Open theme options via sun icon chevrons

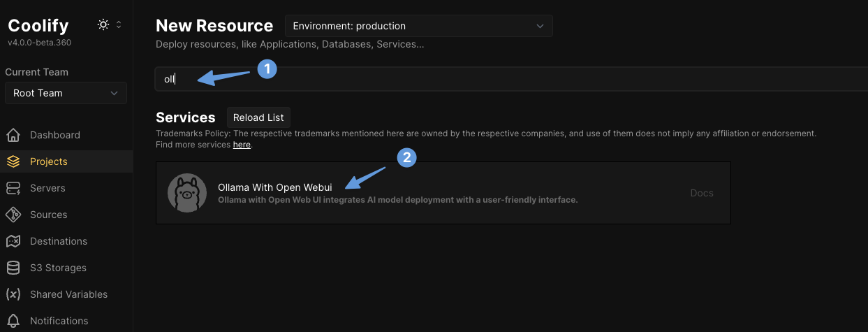[119, 24]
